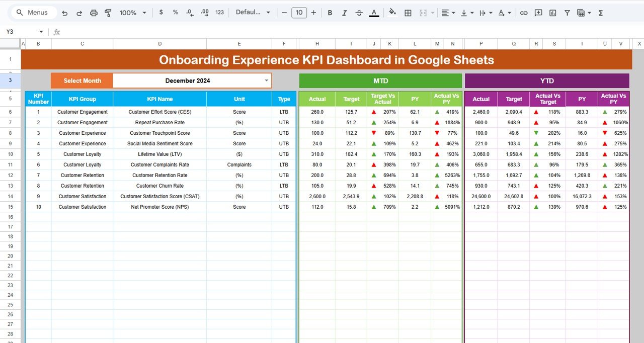The height and width of the screenshot is (343, 644).
Task: Toggle bold formatting
Action: [x=330, y=13]
